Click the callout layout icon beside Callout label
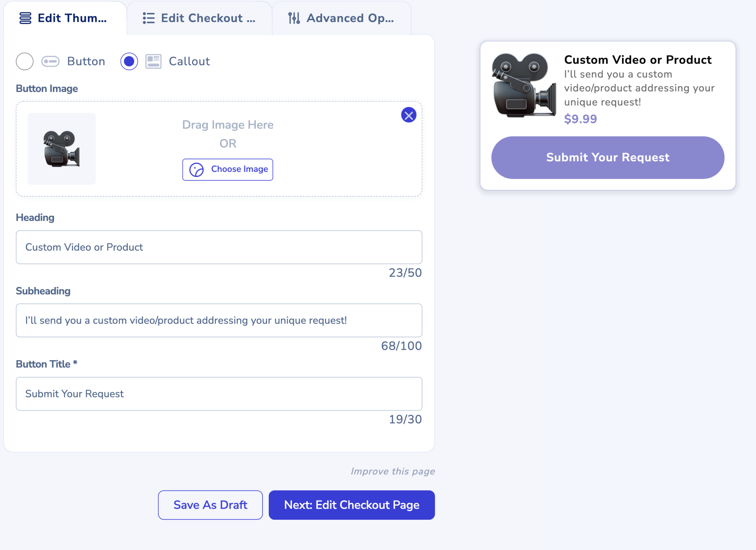The height and width of the screenshot is (550, 756). (x=153, y=61)
